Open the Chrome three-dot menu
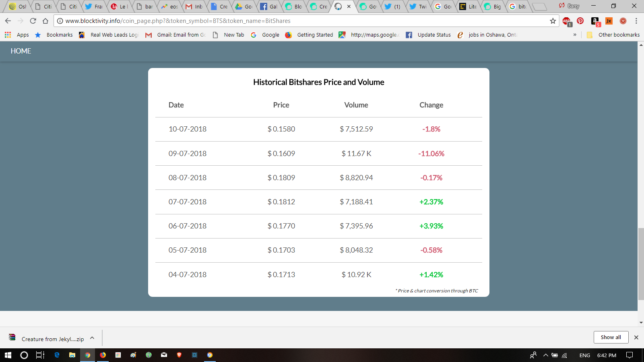Viewport: 644px width, 362px height. [x=636, y=21]
